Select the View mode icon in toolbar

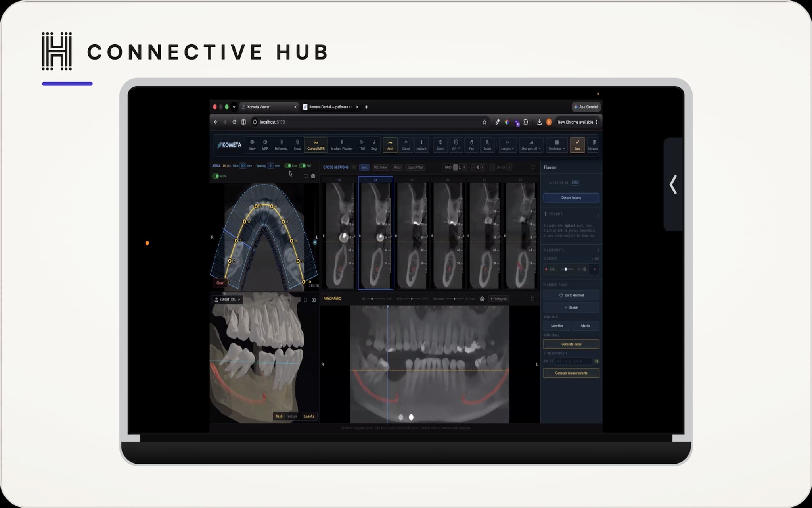click(252, 145)
